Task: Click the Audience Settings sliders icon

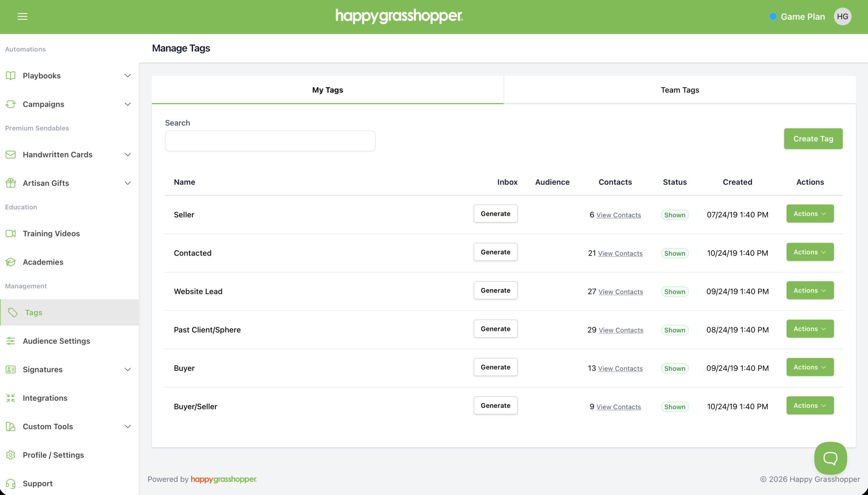Action: (11, 341)
